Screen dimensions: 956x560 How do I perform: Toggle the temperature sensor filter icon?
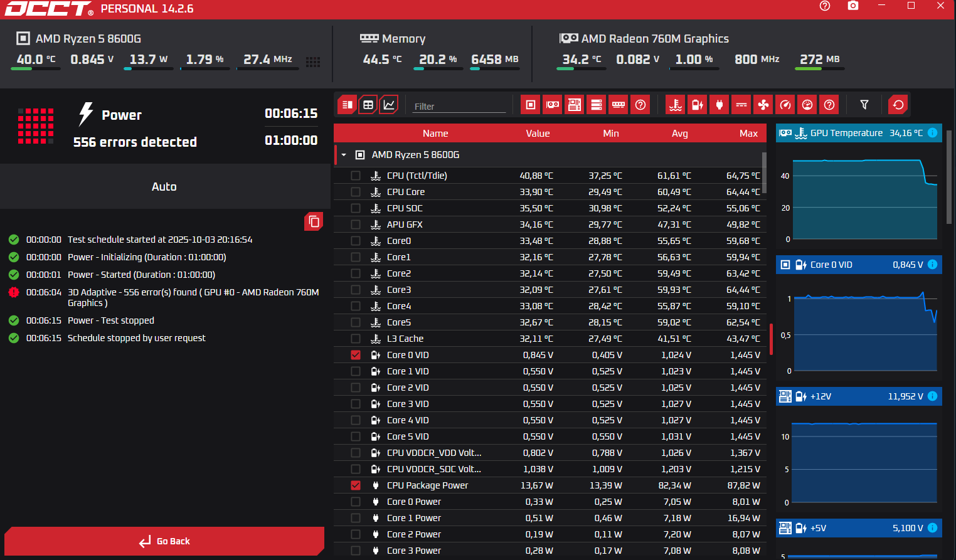point(676,105)
